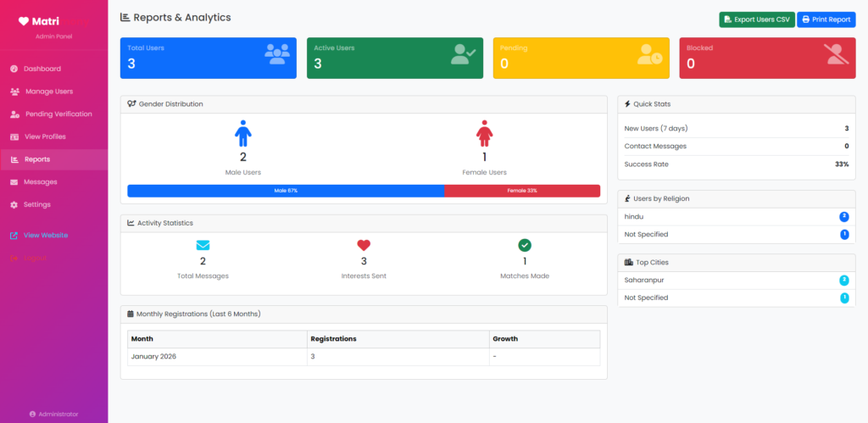Go to Manage Users in sidebar
Image resolution: width=868 pixels, height=423 pixels.
click(x=48, y=92)
